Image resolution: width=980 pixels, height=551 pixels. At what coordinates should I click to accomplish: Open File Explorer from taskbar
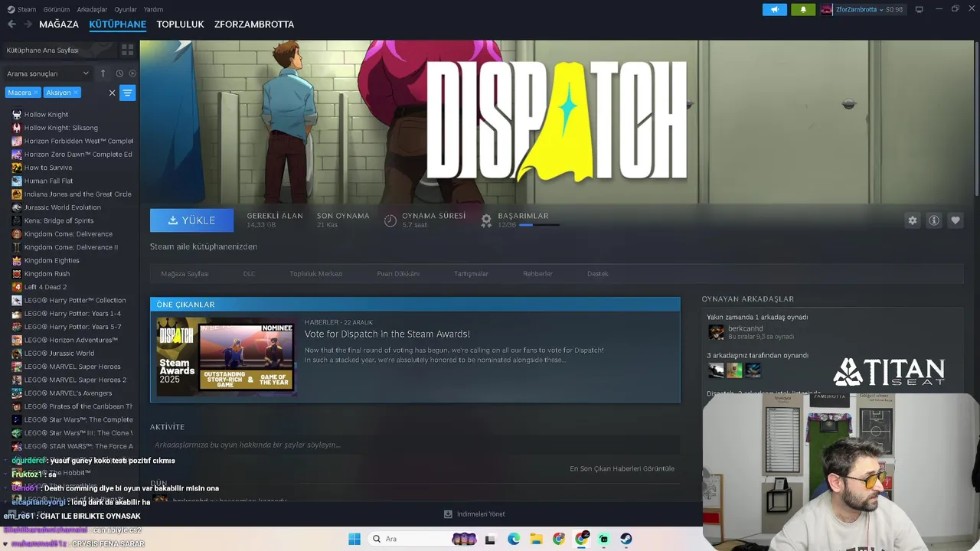pyautogui.click(x=536, y=539)
